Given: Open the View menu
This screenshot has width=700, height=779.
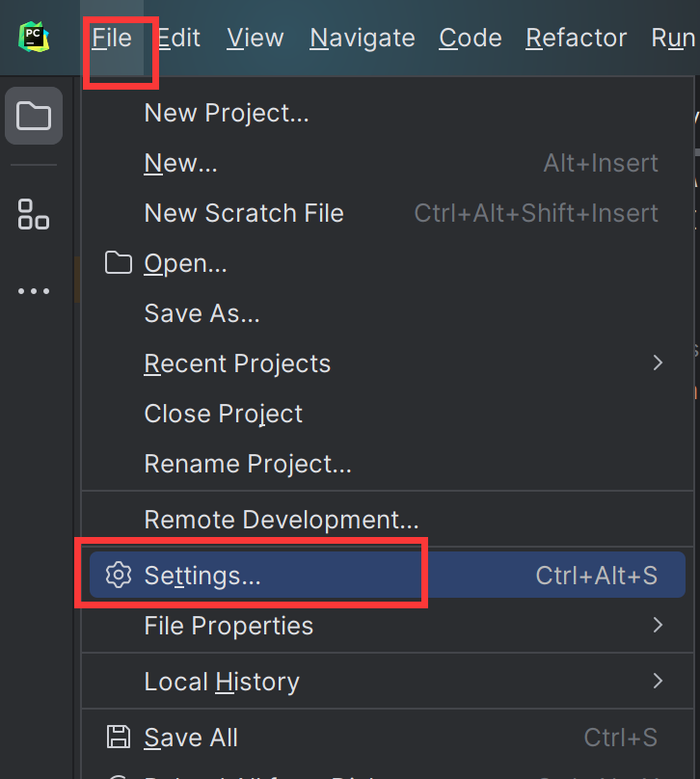Looking at the screenshot, I should point(256,38).
